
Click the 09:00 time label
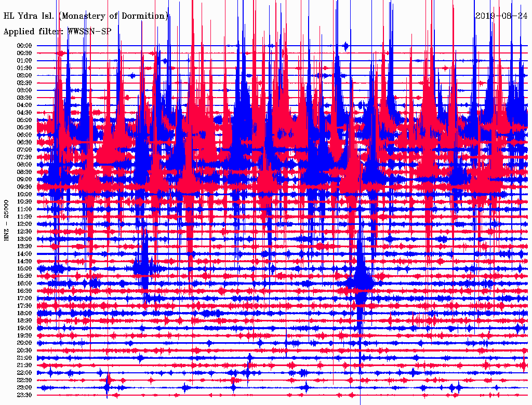(24, 180)
